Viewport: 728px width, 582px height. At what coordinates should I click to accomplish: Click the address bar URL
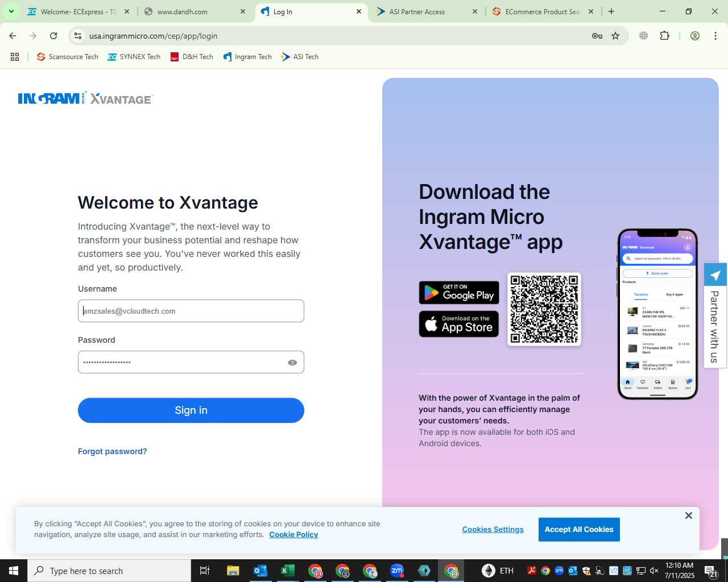click(x=154, y=36)
